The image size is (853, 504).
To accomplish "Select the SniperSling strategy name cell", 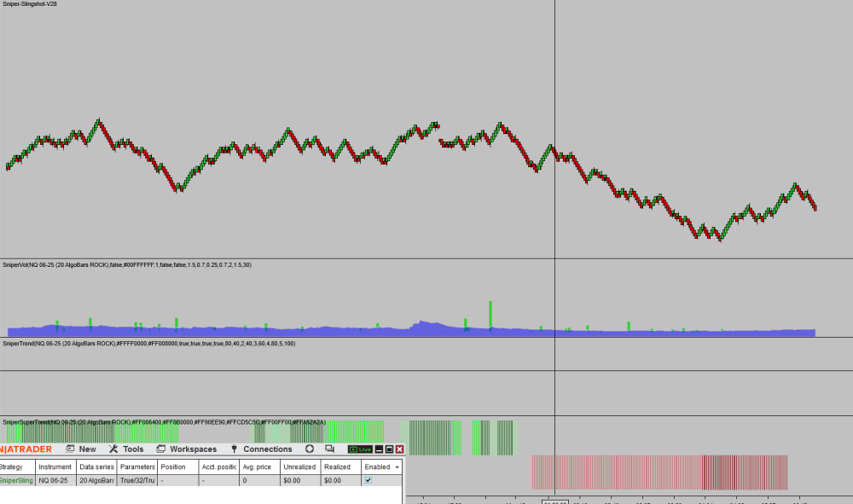I will click(x=15, y=480).
